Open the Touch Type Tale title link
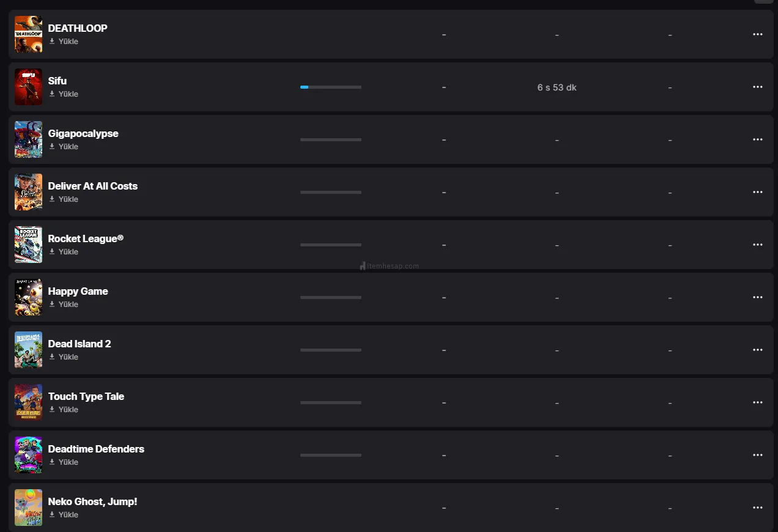Screen dimensions: 778x532 86,396
